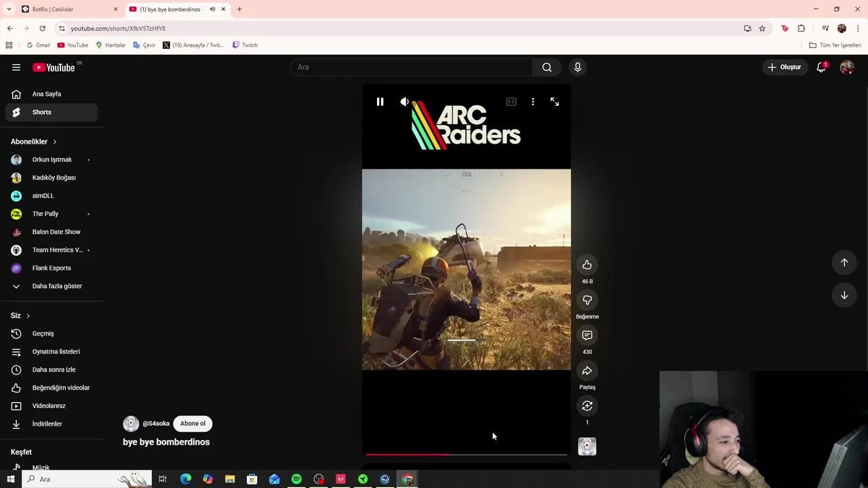Open the Remix icon

[x=587, y=406]
